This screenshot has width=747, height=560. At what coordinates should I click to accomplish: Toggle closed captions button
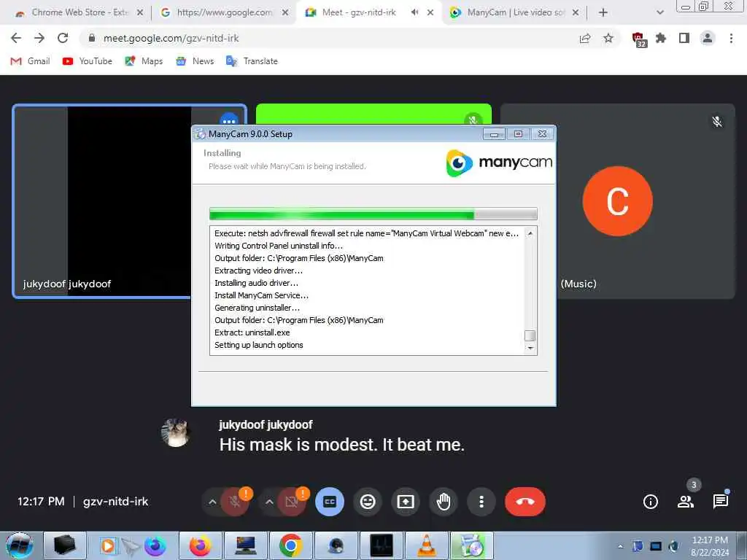(330, 502)
